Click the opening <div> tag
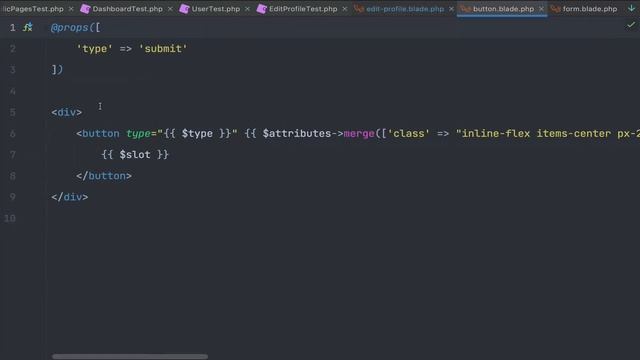The height and width of the screenshot is (360, 640). pos(67,112)
